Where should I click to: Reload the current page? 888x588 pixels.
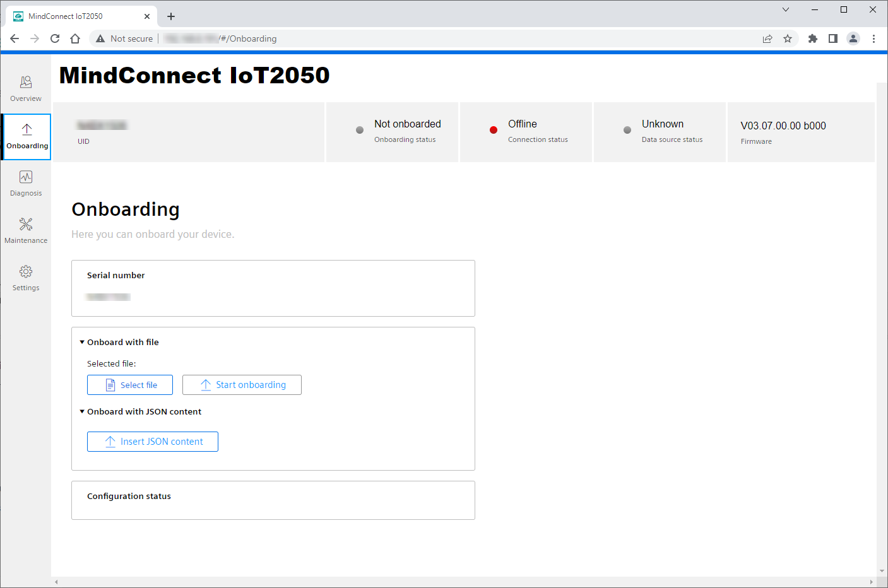tap(55, 38)
